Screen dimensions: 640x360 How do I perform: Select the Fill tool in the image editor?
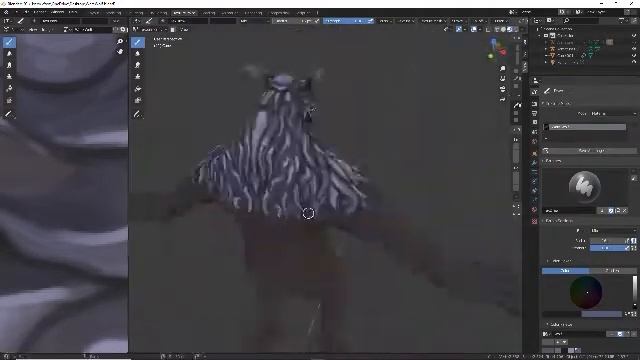point(9,88)
